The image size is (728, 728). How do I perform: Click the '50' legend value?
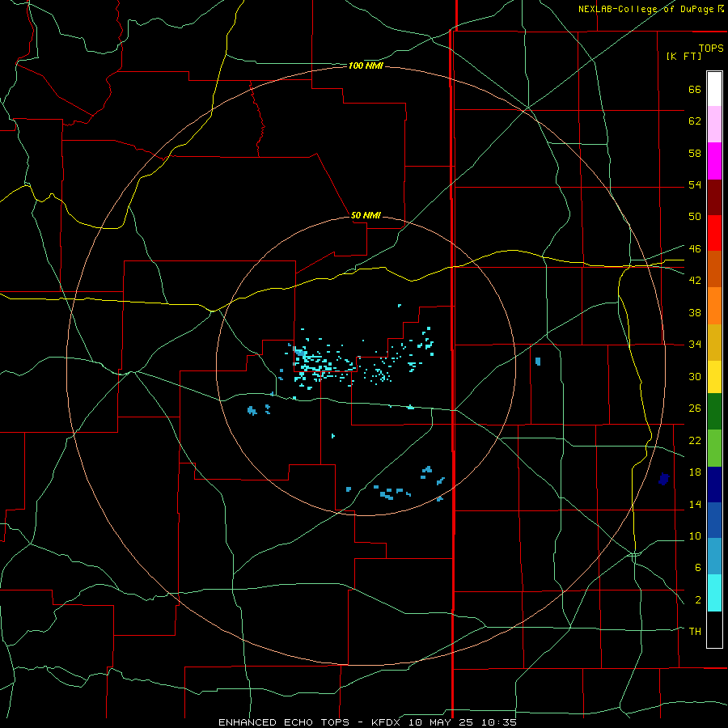695,216
